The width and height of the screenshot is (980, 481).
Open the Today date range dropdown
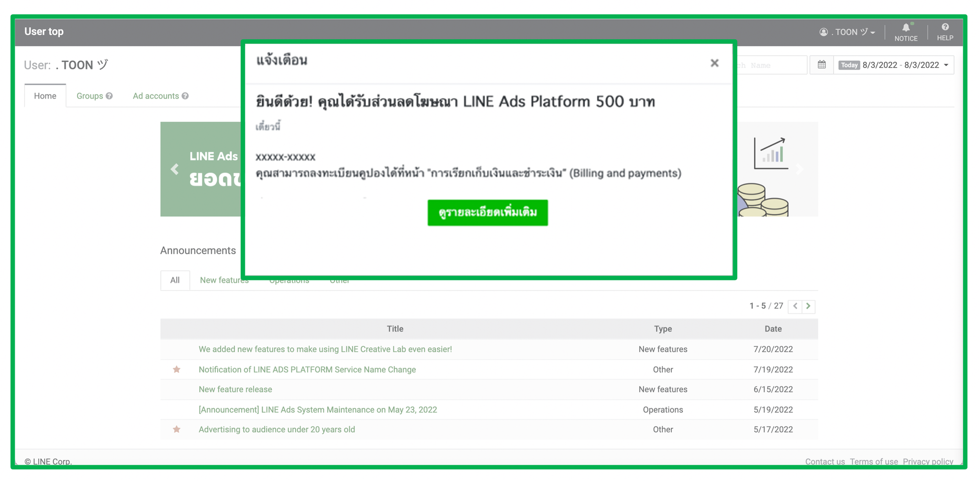[893, 65]
